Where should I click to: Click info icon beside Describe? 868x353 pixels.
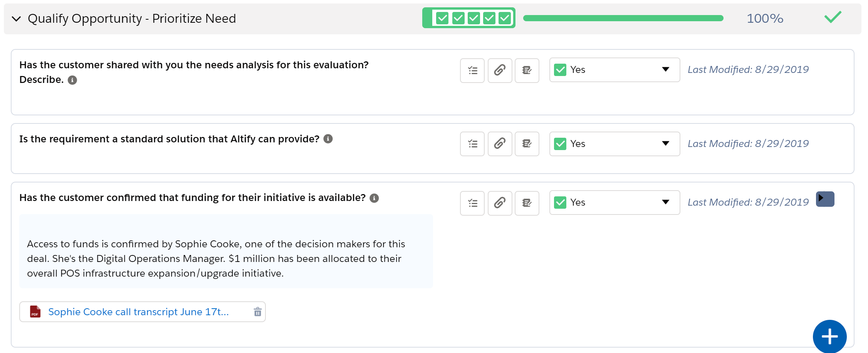[72, 80]
